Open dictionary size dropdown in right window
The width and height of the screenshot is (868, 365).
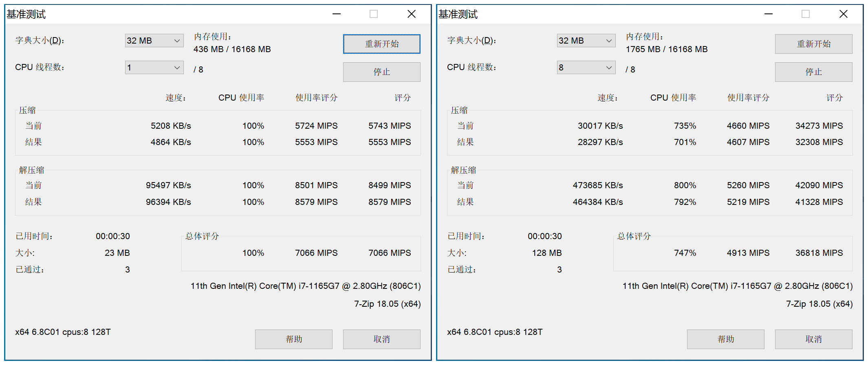(586, 41)
